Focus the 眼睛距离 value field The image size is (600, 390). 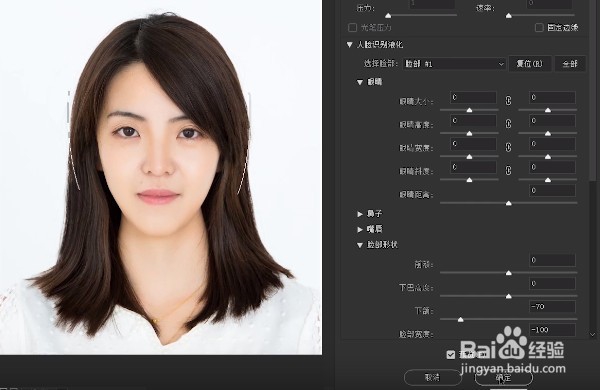tap(552, 191)
